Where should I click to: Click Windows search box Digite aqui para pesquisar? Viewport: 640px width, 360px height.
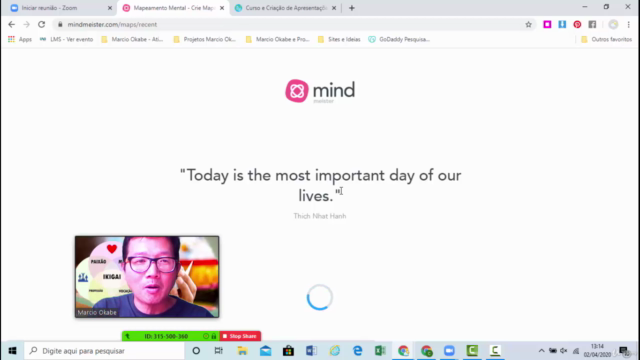(104, 351)
